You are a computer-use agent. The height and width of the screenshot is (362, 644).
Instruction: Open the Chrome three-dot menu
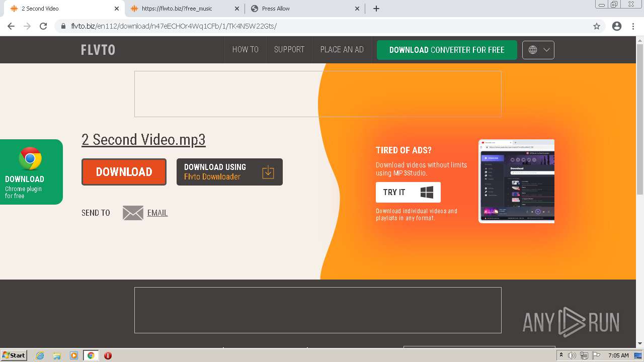pos(633,26)
